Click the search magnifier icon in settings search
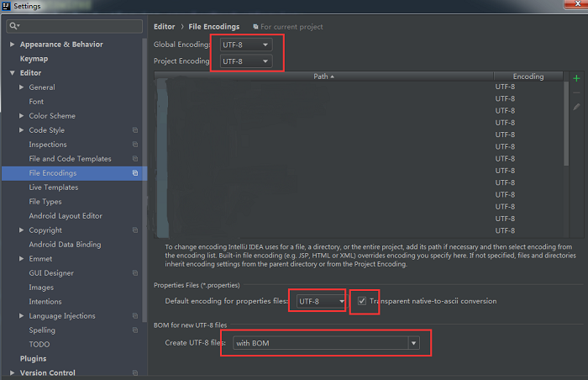 point(14,25)
